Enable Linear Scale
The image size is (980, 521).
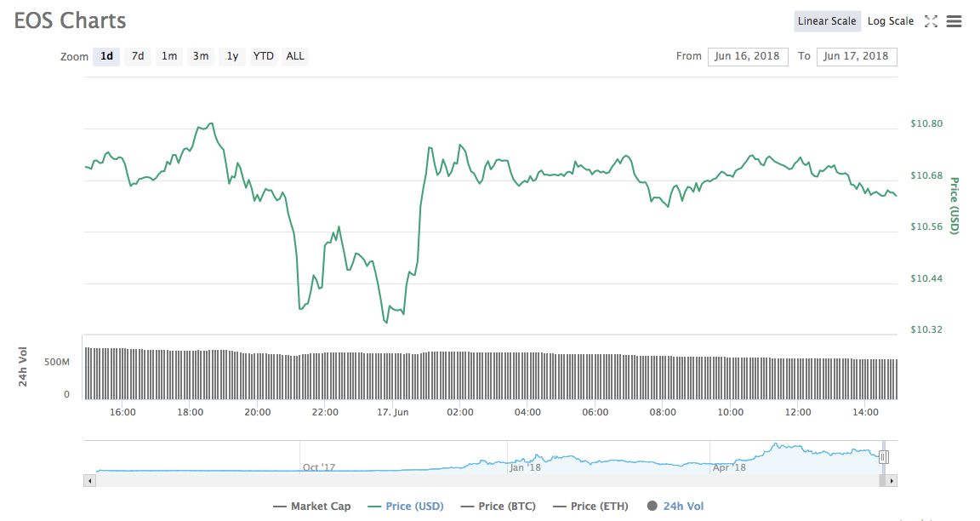point(827,21)
